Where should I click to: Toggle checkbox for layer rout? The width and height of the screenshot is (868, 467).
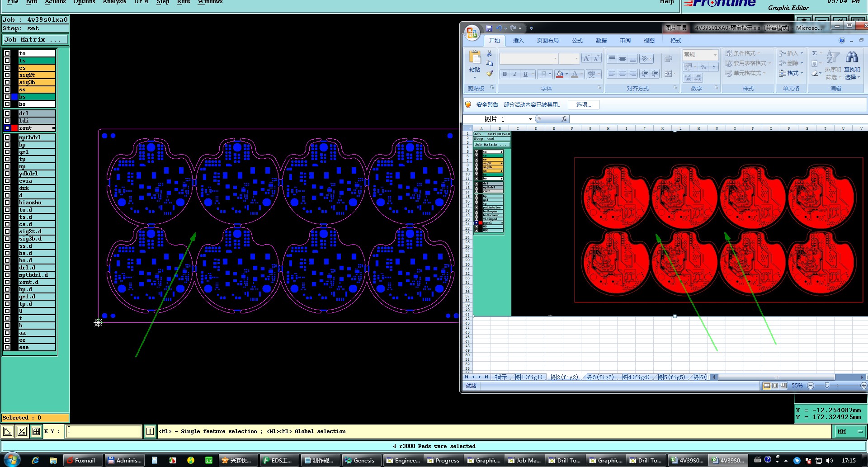pos(7,128)
